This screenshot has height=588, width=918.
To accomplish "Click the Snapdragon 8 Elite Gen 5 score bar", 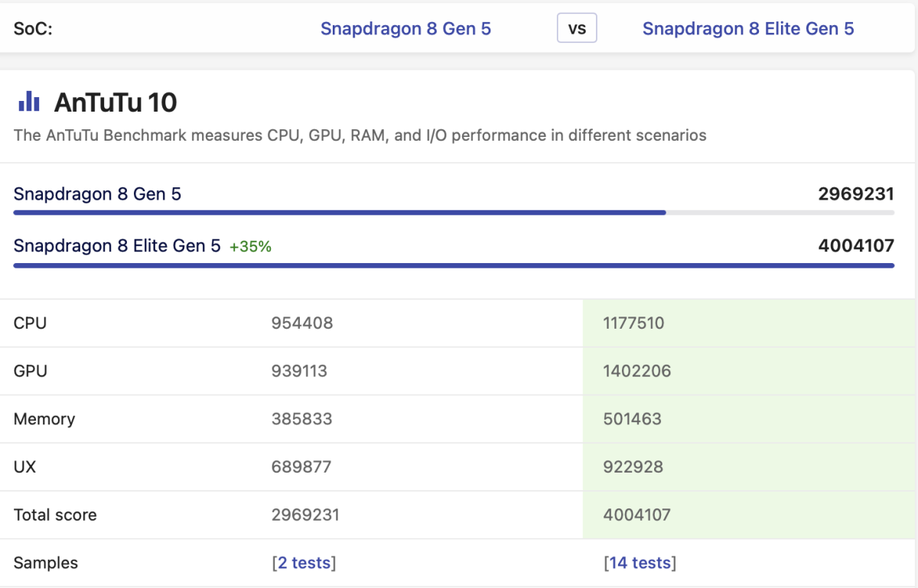I will pyautogui.click(x=453, y=265).
